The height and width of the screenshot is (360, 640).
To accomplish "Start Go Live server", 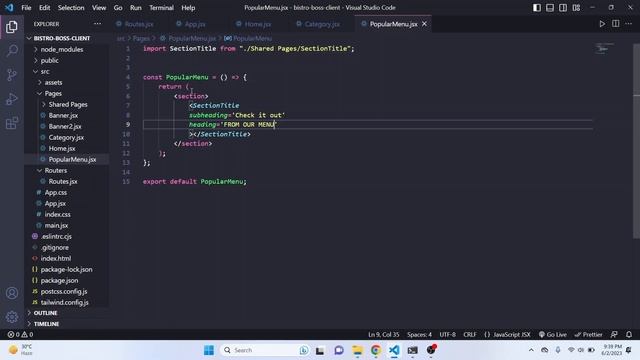I will point(553,334).
